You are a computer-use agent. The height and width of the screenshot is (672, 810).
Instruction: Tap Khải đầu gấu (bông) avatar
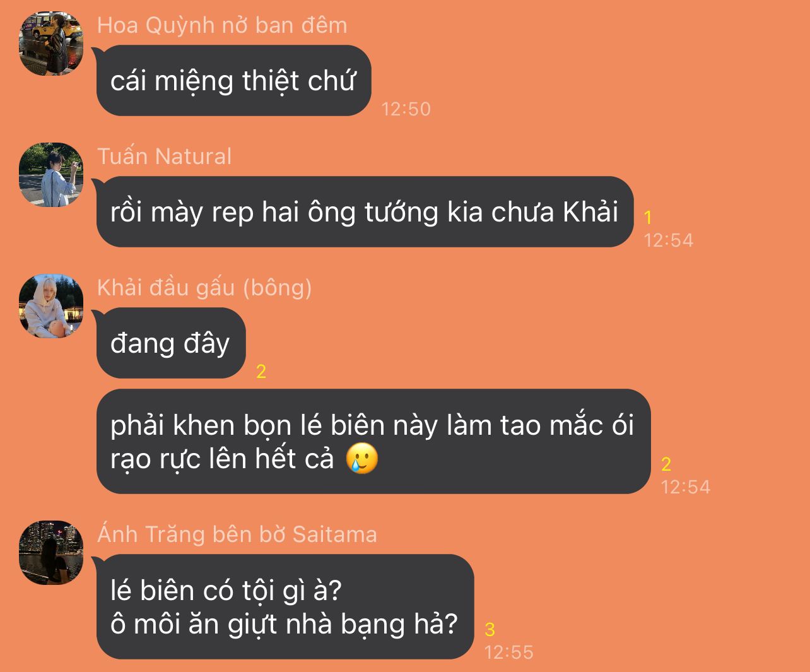(51, 306)
